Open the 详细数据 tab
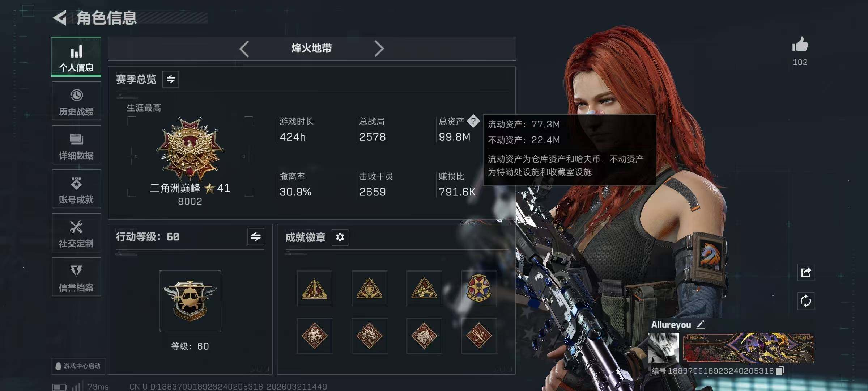This screenshot has height=391, width=868. [76, 145]
